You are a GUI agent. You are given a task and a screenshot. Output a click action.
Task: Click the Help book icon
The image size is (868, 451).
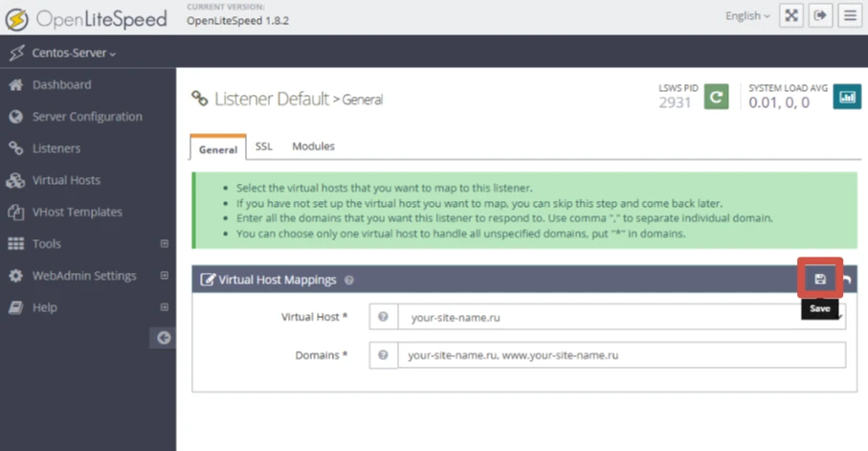pos(16,307)
